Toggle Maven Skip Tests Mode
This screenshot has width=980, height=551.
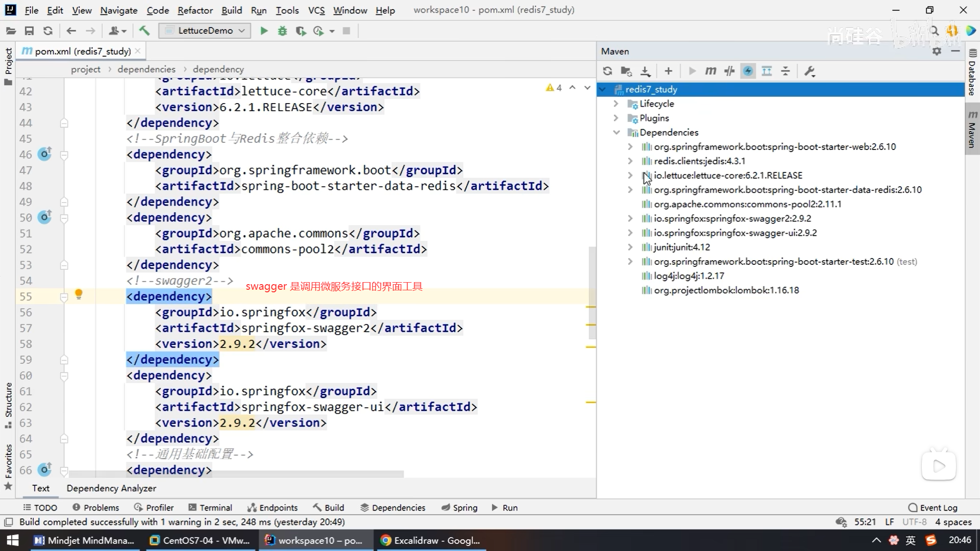[748, 71]
